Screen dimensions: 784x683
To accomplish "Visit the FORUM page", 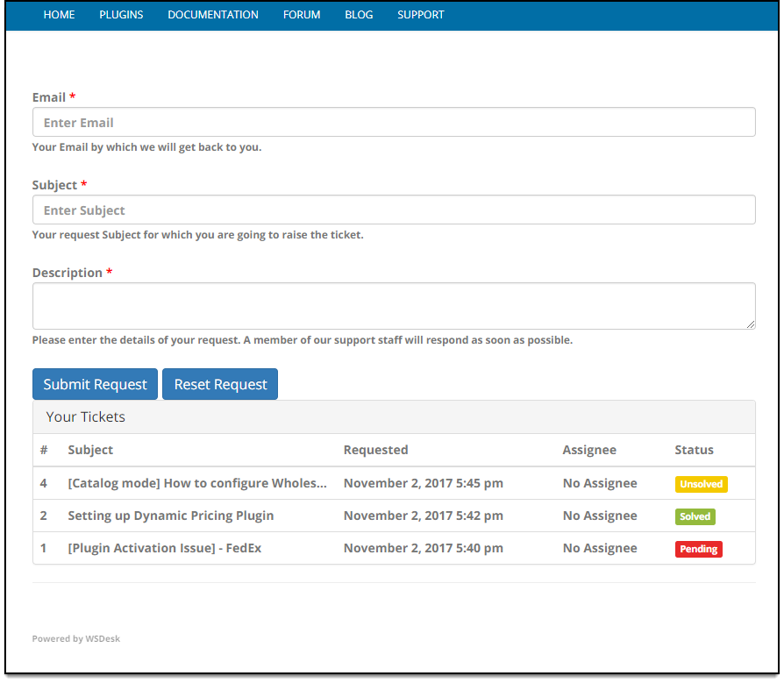I will coord(302,15).
